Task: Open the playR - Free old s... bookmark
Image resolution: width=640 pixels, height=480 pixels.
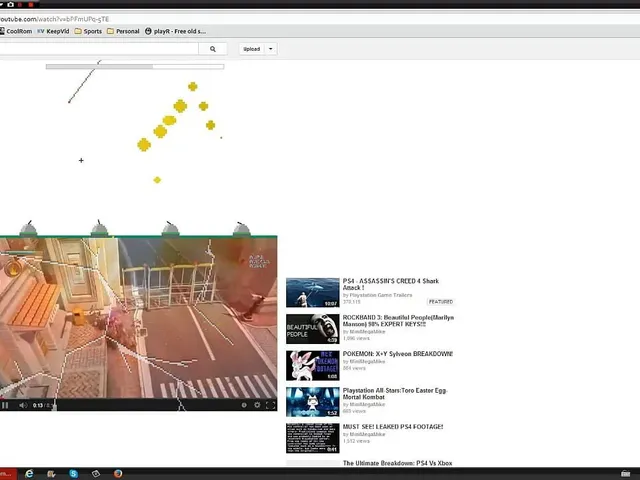Action: click(176, 31)
